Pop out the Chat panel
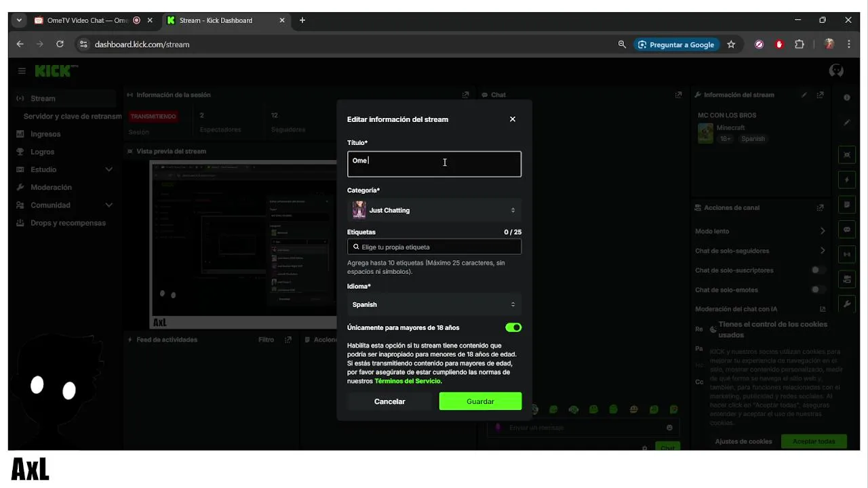 [678, 95]
